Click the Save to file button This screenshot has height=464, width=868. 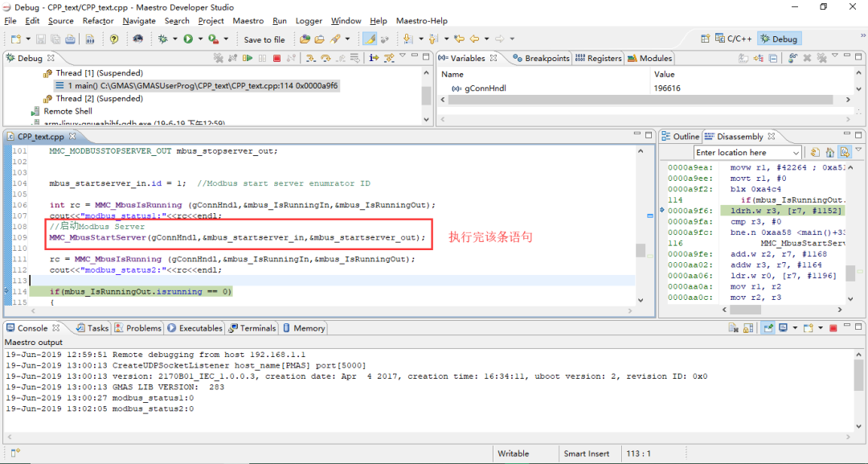click(264, 39)
